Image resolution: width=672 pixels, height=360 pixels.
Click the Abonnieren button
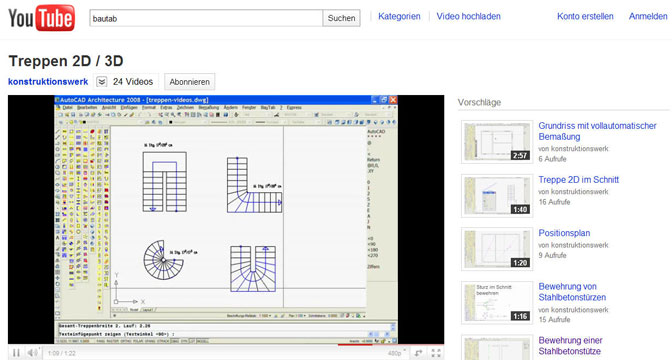click(189, 82)
